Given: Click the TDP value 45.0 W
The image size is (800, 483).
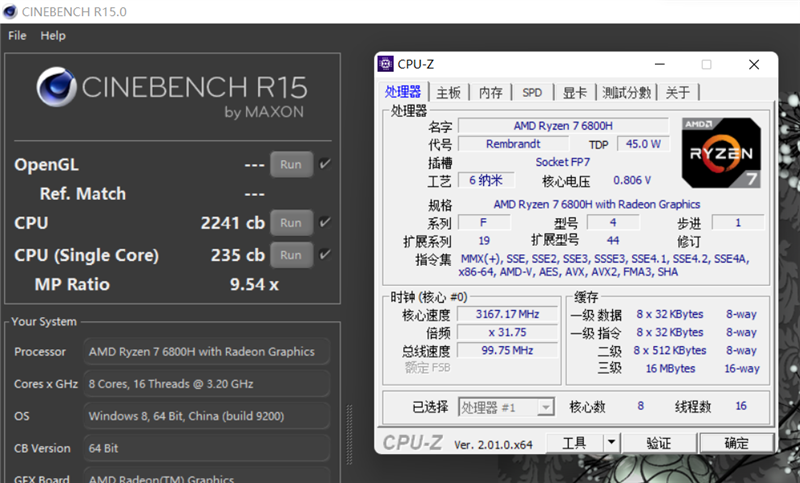Looking at the screenshot, I should click(643, 144).
